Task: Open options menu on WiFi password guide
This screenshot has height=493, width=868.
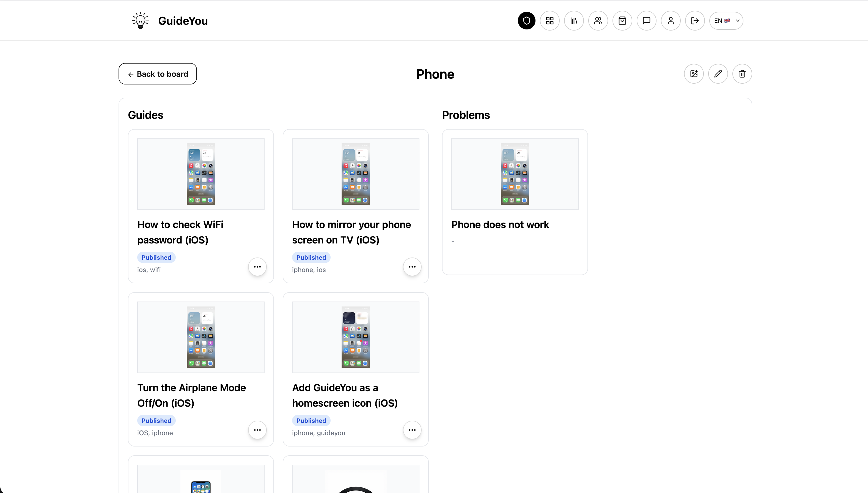Action: (x=257, y=267)
